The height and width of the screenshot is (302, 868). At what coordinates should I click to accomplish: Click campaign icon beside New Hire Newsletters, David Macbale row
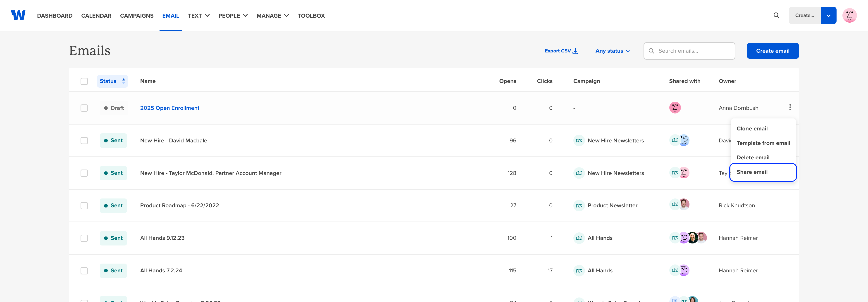[x=579, y=141]
